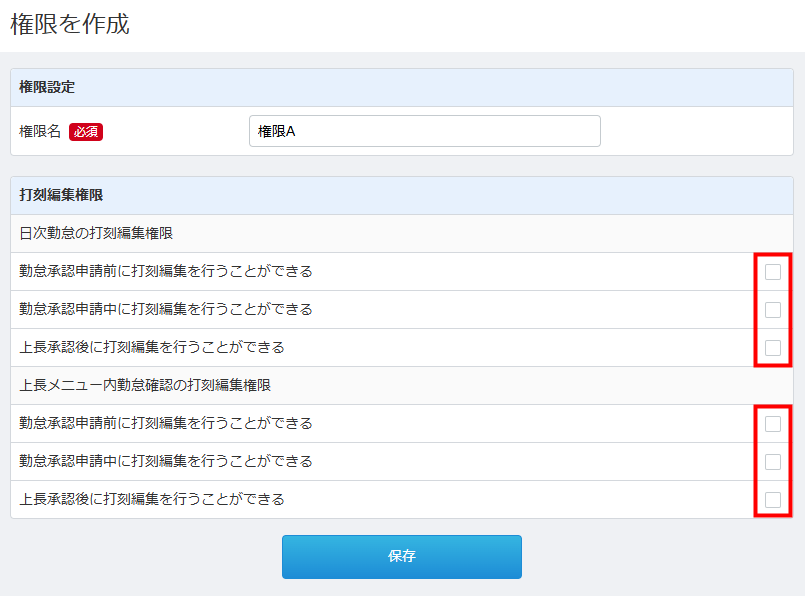The height and width of the screenshot is (596, 805).
Task: Check 勤怠承認申請中 checkbox under 日次勤怠 section
Action: (x=772, y=310)
